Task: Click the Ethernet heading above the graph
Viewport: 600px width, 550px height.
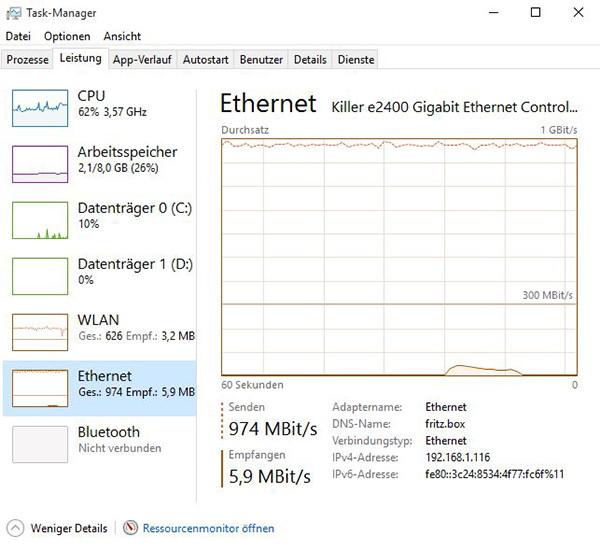Action: click(x=268, y=104)
